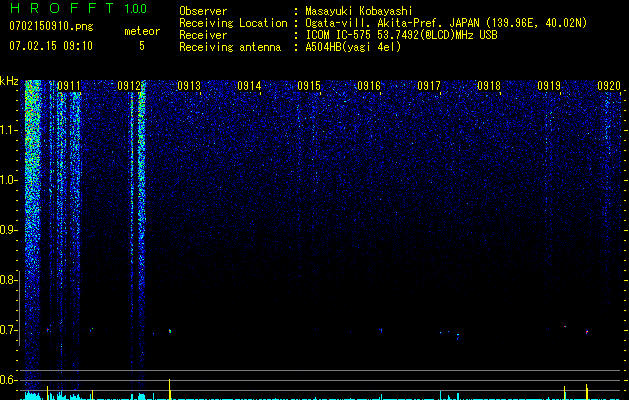Click the 0918 time marker
This screenshot has height=400, width=629.
click(x=489, y=86)
